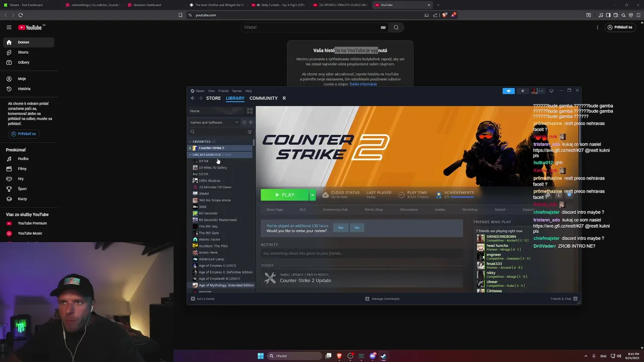Focus the Steam library search field

tap(218, 132)
